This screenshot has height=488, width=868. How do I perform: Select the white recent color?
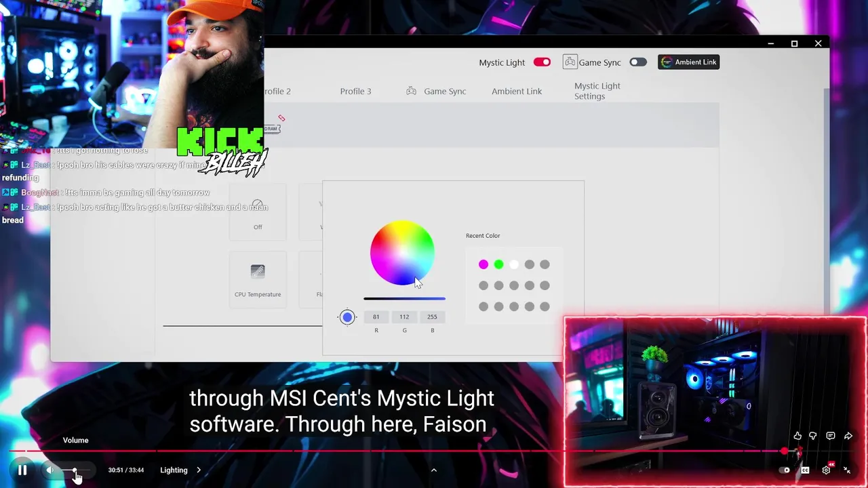click(514, 264)
